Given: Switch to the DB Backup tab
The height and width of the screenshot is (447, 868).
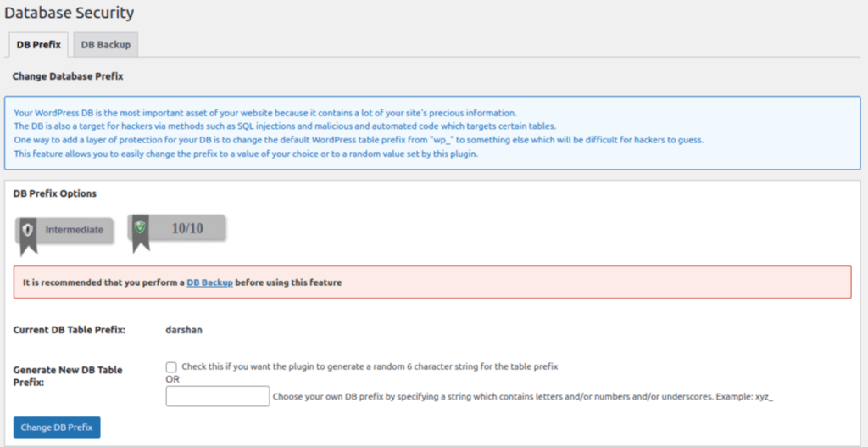Looking at the screenshot, I should 106,45.
